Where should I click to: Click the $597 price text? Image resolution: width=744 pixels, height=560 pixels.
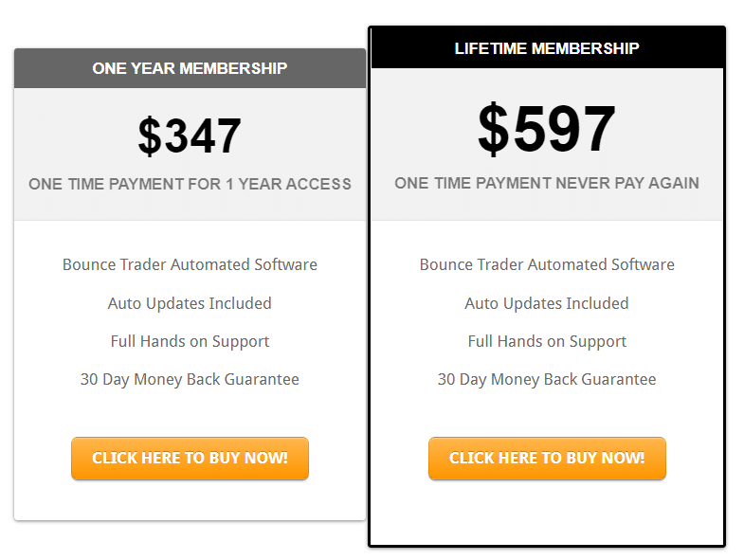(547, 128)
